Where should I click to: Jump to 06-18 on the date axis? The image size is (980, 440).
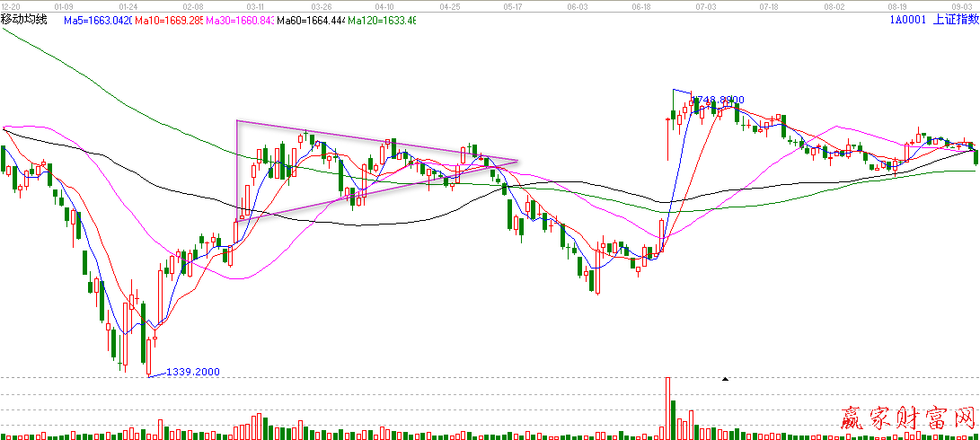[x=641, y=5]
